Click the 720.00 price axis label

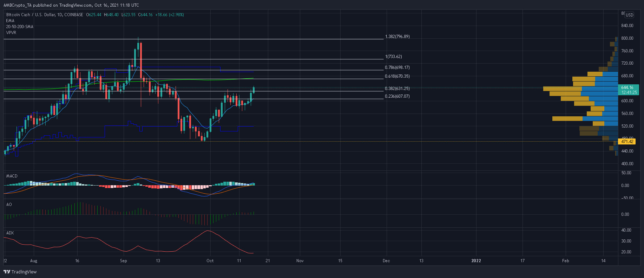point(627,63)
